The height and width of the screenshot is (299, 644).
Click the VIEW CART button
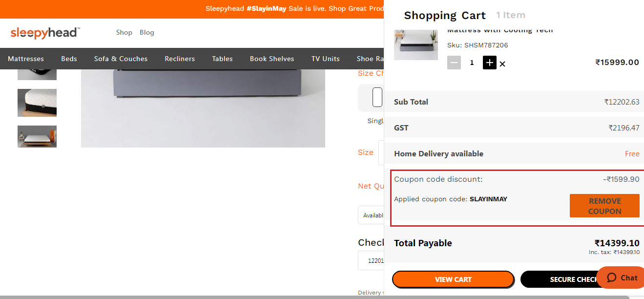click(453, 279)
